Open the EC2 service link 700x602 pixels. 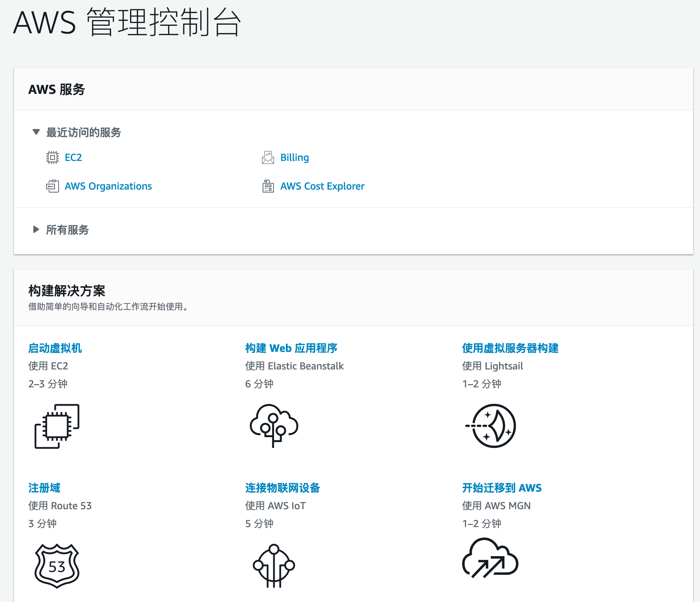coord(73,158)
